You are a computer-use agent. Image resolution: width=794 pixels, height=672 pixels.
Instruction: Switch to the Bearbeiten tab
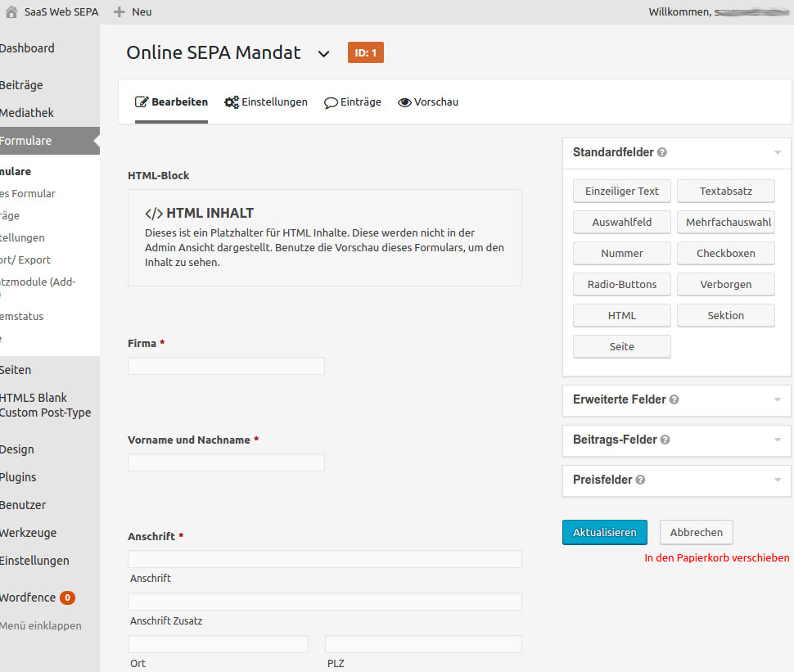pos(171,101)
